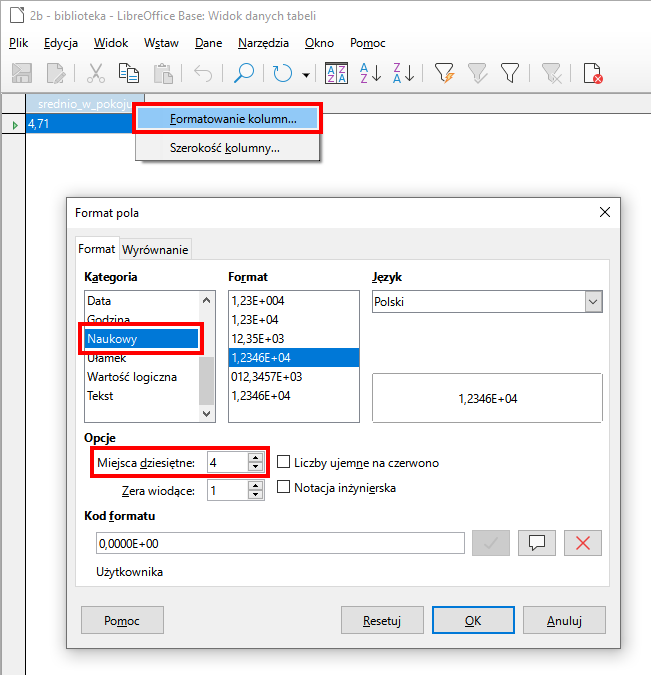Decrease Zera wiodące with down arrow
Image resolution: width=651 pixels, height=675 pixels.
pos(256,495)
